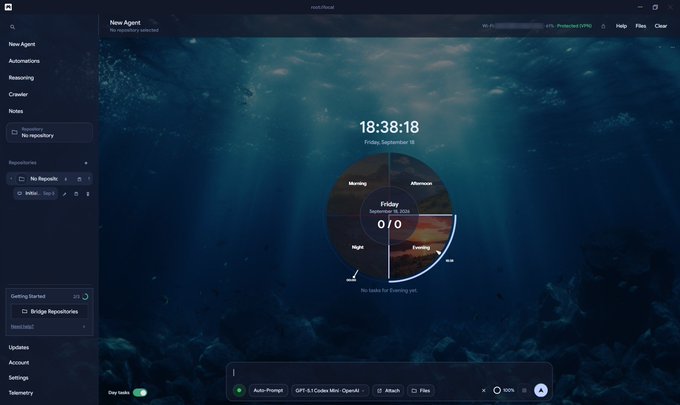
Task: Click the Files button in top bar
Action: pos(641,26)
